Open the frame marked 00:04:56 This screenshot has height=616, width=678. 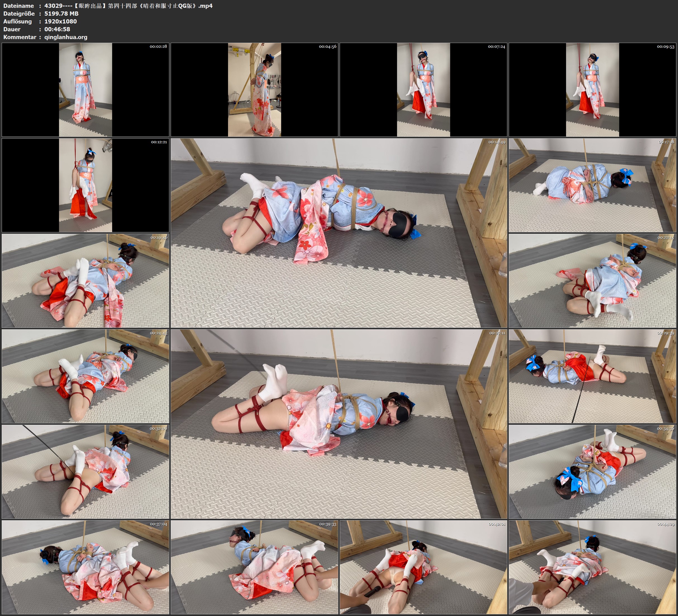tap(254, 89)
